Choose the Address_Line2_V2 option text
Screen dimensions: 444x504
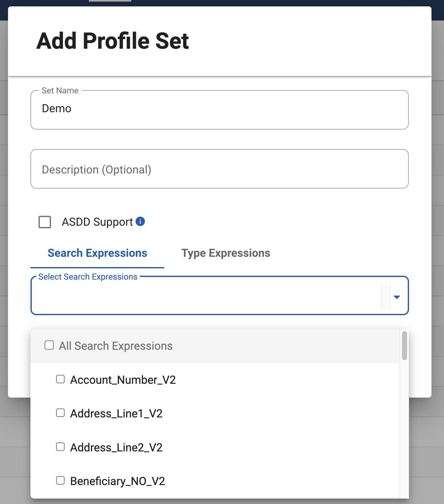pyautogui.click(x=116, y=448)
